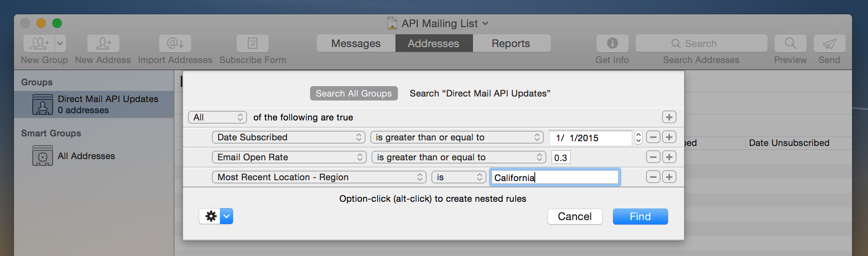
Task: Add rule after Most Recent Location row
Action: (669, 177)
